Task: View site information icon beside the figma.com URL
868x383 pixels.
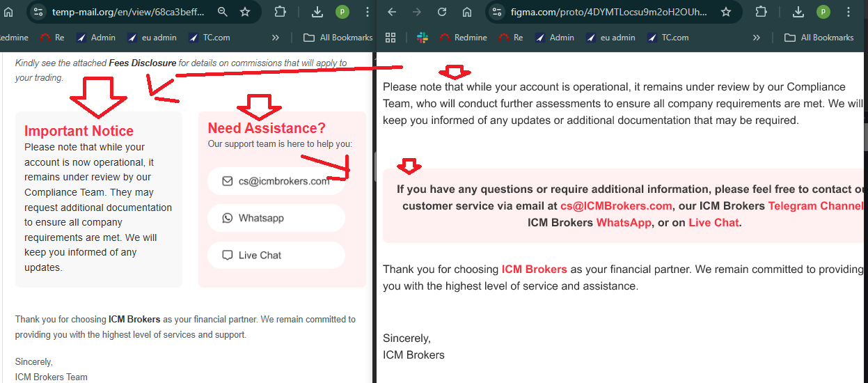Action: [496, 12]
